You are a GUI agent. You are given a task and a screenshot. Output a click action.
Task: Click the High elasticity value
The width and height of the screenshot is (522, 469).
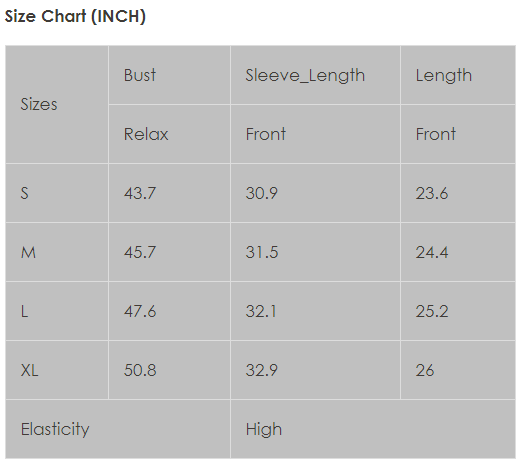pos(264,429)
